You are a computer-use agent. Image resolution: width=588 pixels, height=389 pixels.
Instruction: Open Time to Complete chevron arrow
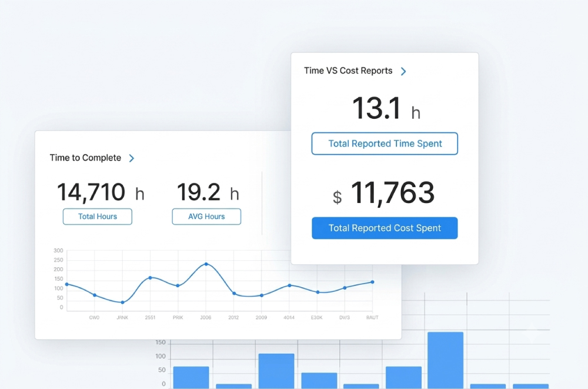(x=132, y=158)
